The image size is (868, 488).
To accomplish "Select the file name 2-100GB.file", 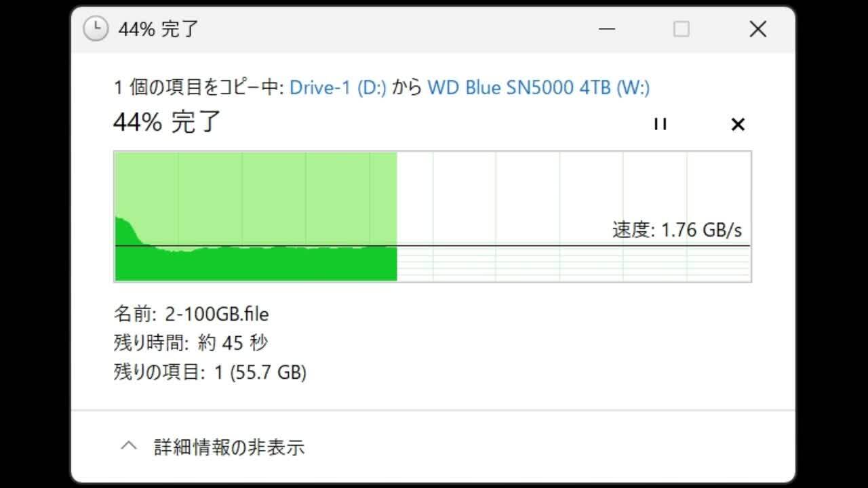I will click(x=216, y=314).
